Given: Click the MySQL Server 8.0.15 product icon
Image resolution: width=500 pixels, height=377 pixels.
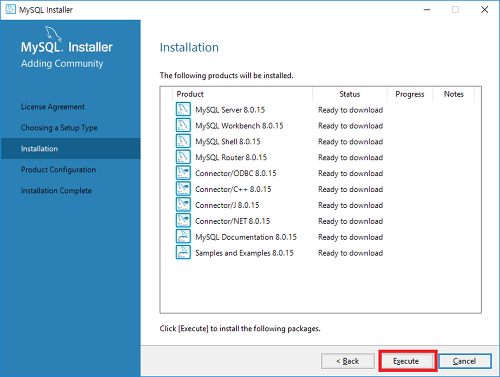Looking at the screenshot, I should pyautogui.click(x=183, y=109).
